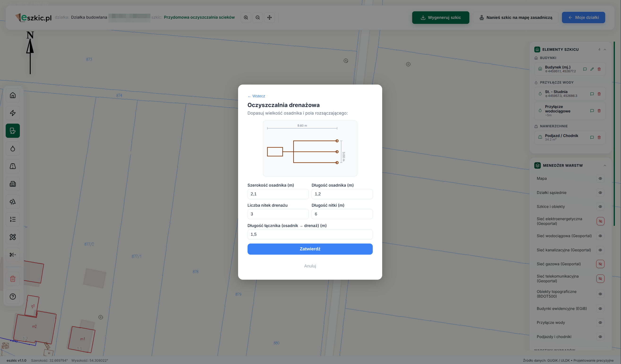
Task: Show Sieć gazowa (Geoportal) layer
Action: (600, 264)
